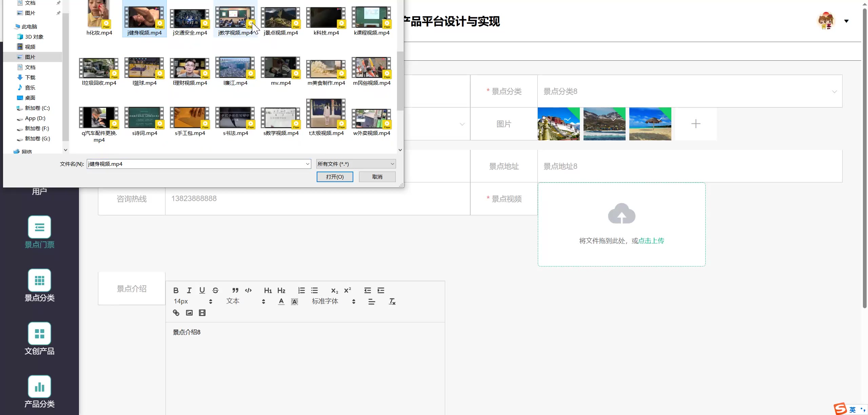
Task: Insert blockquote in rich text editor
Action: (x=235, y=291)
